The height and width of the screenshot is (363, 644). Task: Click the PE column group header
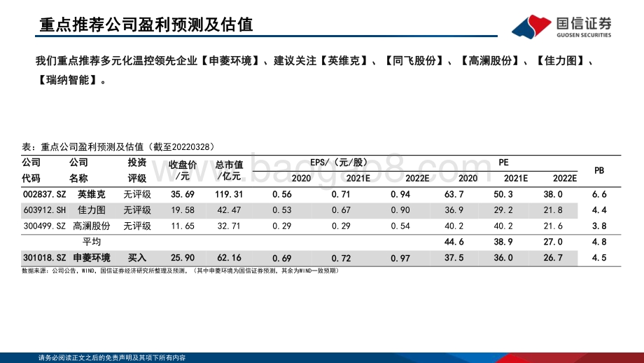point(503,163)
